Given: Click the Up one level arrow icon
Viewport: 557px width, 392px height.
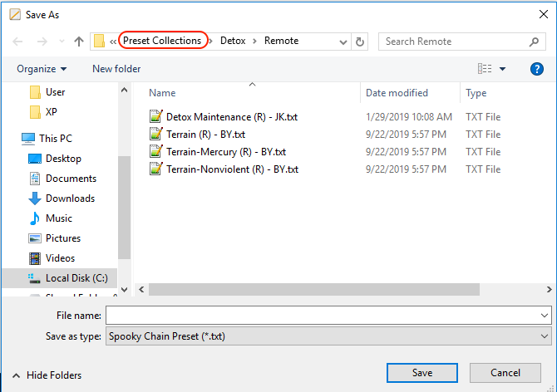Looking at the screenshot, I should tap(79, 42).
